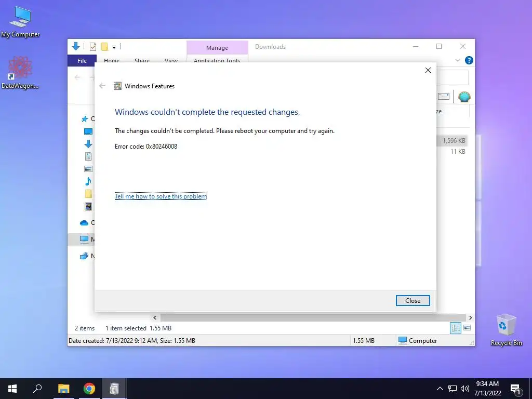Screen dimensions: 532x399
Task: Click the horizontal scrollbar track in Explorer
Action: click(x=313, y=317)
